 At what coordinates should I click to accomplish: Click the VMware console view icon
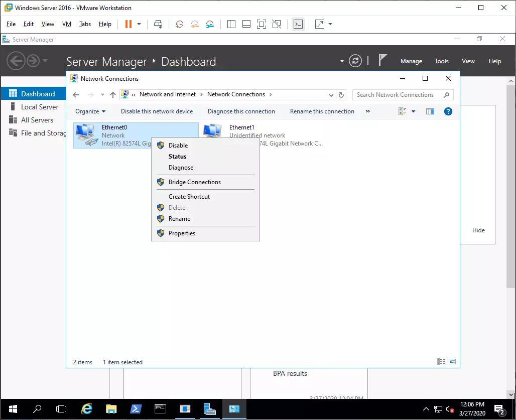[298, 24]
